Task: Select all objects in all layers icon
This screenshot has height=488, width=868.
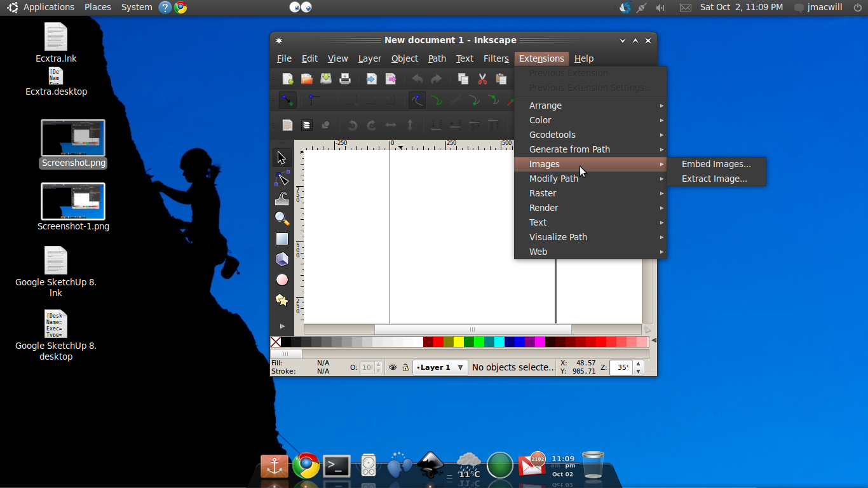Action: [x=307, y=125]
